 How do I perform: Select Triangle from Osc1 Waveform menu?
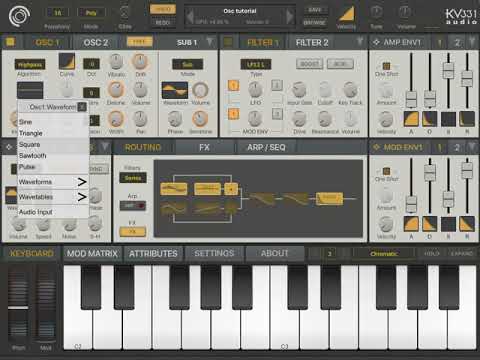(x=53, y=133)
